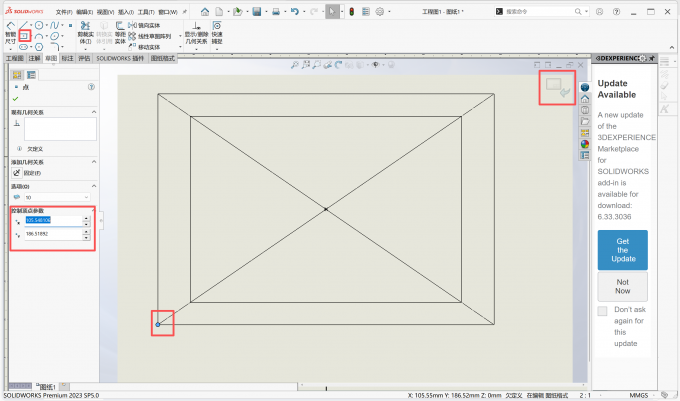Click the X coordinate parameter field
Viewport: 680px width, 401px height.
(x=51, y=220)
